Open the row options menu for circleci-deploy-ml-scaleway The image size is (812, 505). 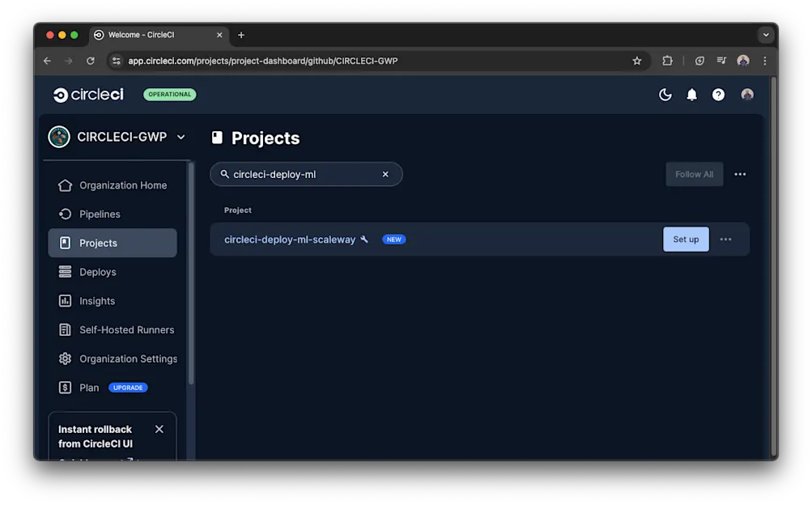(725, 239)
